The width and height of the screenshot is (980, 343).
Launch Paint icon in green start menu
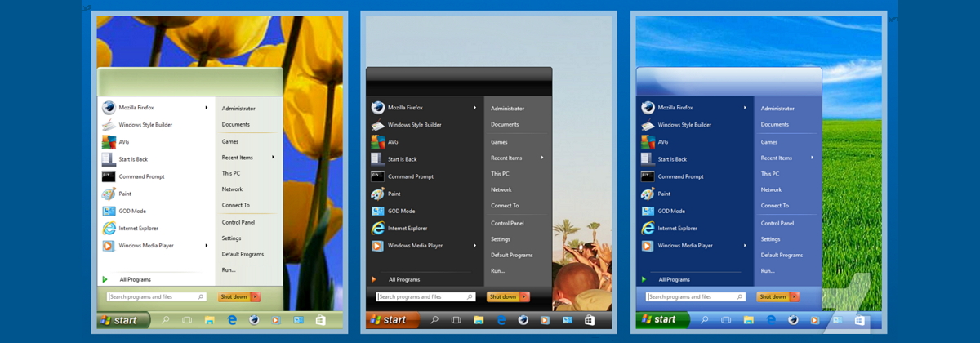(x=109, y=194)
